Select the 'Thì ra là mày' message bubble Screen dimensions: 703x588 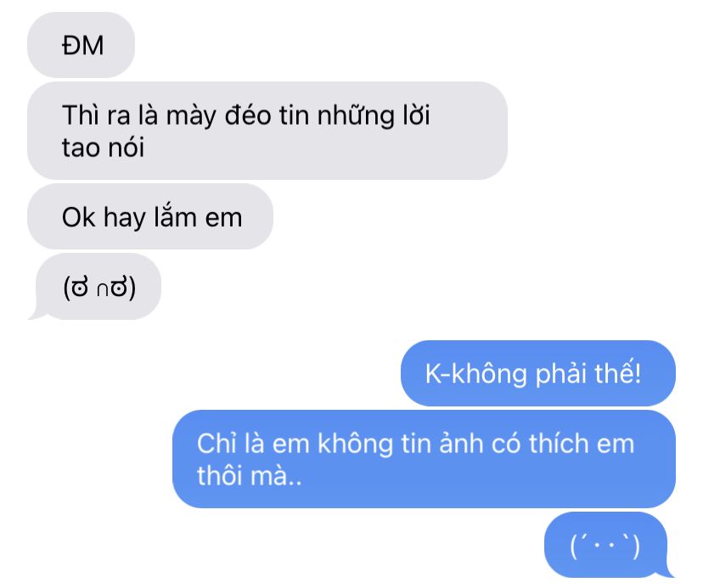(x=267, y=131)
